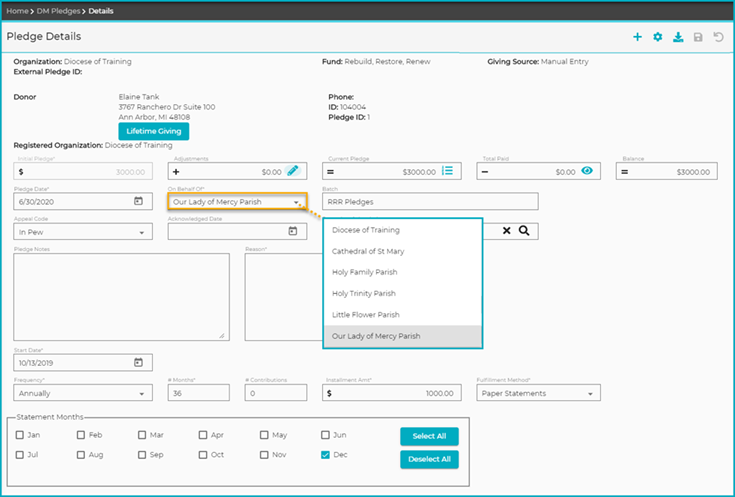Click the pencil icon in Adjustments field
735x497 pixels.
[x=293, y=171]
